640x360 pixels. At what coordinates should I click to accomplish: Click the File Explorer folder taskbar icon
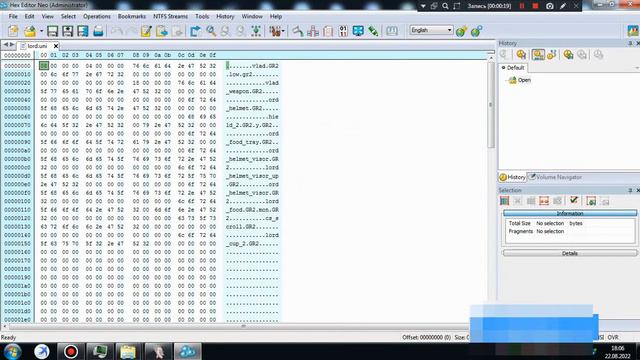click(128, 352)
